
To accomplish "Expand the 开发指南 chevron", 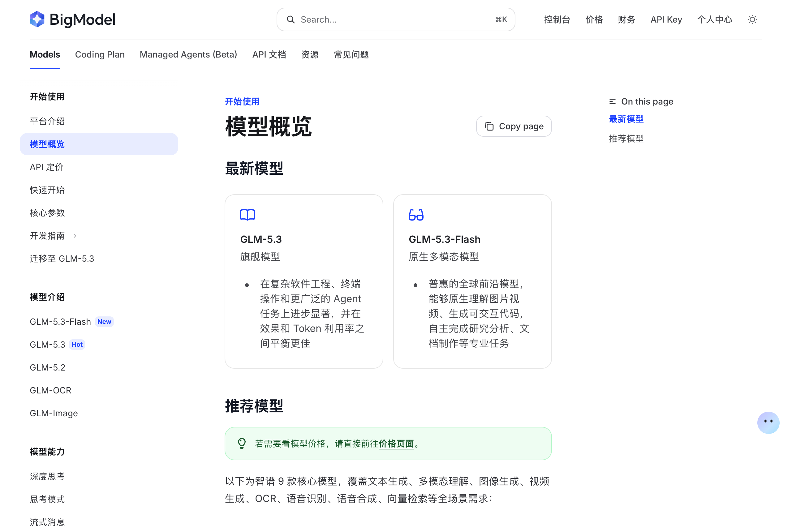I will coord(75,236).
